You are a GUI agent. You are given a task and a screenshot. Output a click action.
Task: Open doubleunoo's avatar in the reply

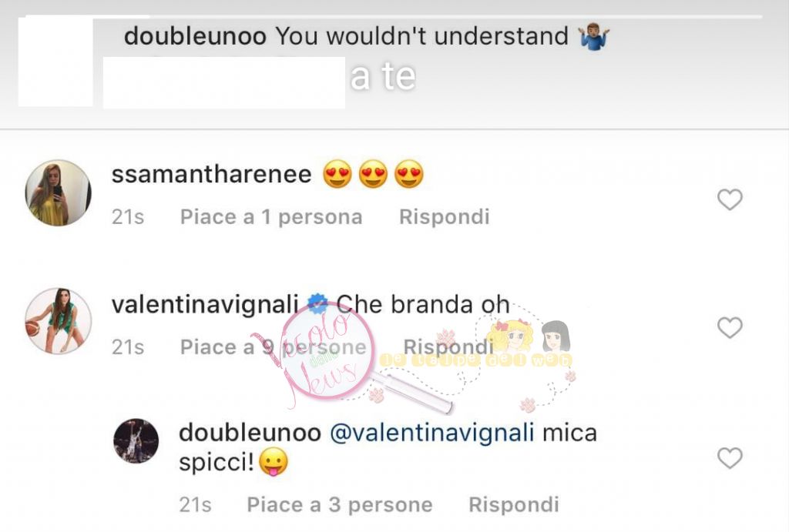136,440
